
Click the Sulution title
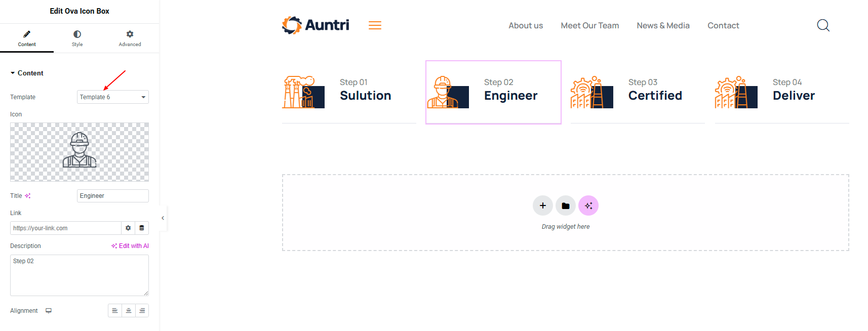pos(366,96)
